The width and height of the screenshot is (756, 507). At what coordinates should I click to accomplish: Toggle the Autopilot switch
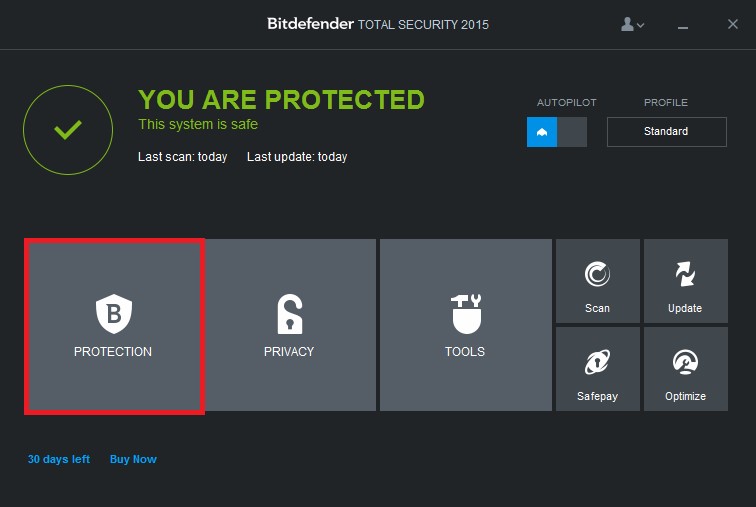557,132
